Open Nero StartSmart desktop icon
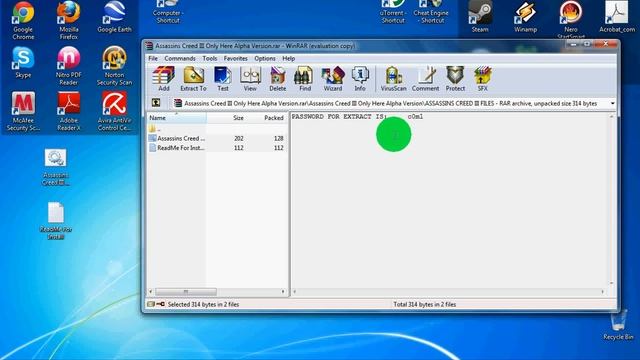The width and height of the screenshot is (640, 360). (x=571, y=19)
